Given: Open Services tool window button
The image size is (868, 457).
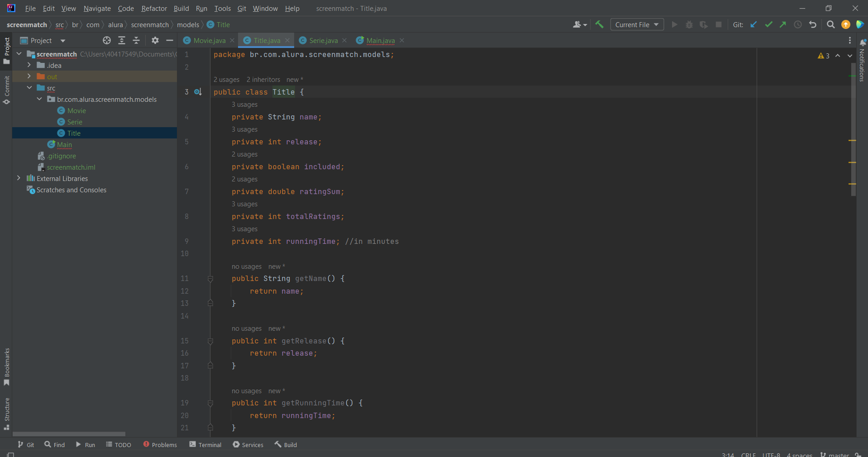Looking at the screenshot, I should [x=248, y=445].
